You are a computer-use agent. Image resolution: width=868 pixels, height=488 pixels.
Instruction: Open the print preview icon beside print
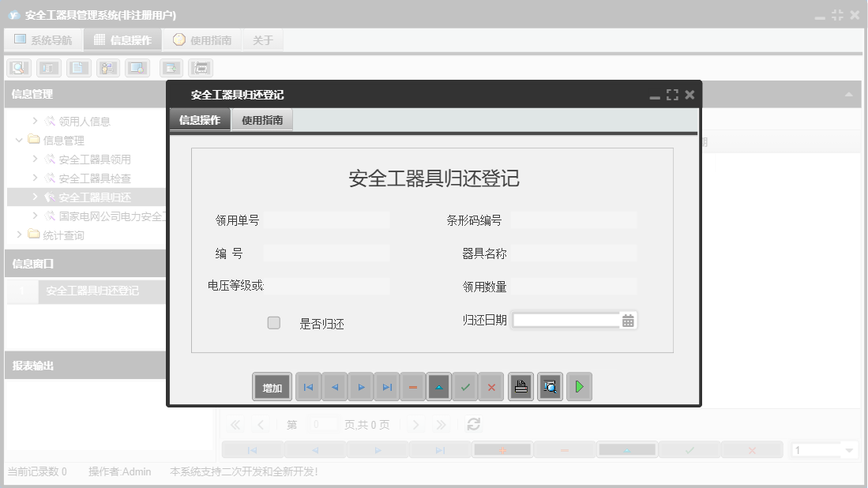tap(550, 386)
